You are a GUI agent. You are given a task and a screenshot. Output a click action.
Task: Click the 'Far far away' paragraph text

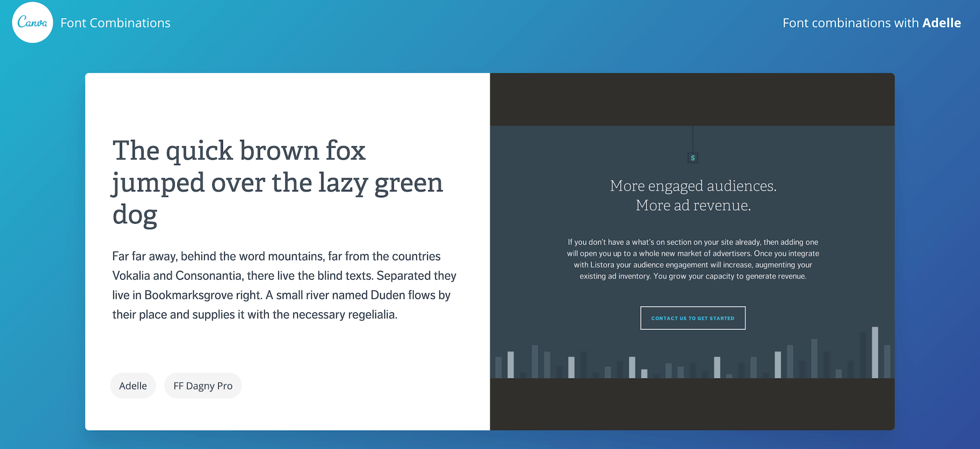tap(284, 286)
